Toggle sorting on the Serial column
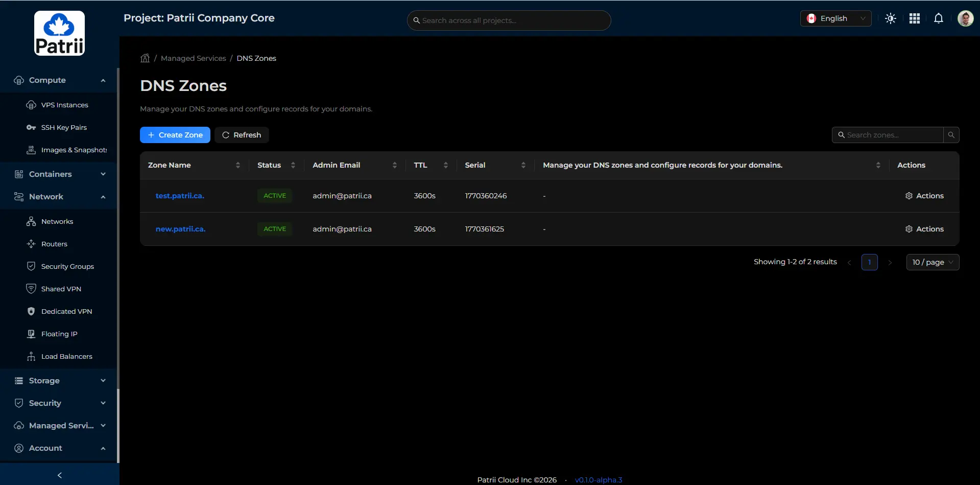980x485 pixels. tap(523, 165)
